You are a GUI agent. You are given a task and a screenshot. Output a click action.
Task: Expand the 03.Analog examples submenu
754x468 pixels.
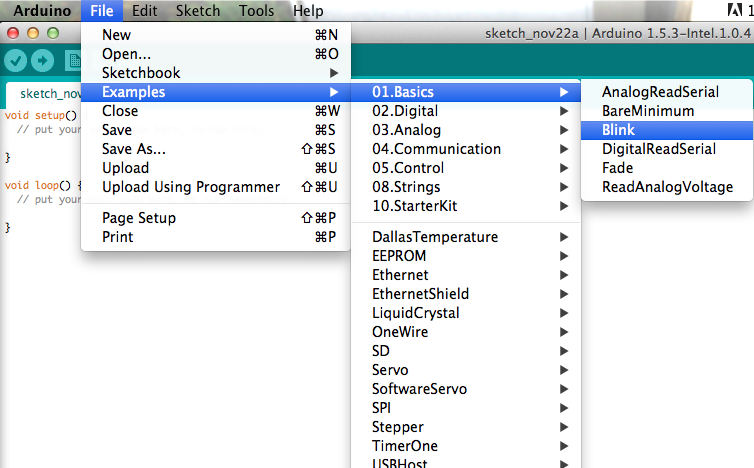click(x=466, y=130)
